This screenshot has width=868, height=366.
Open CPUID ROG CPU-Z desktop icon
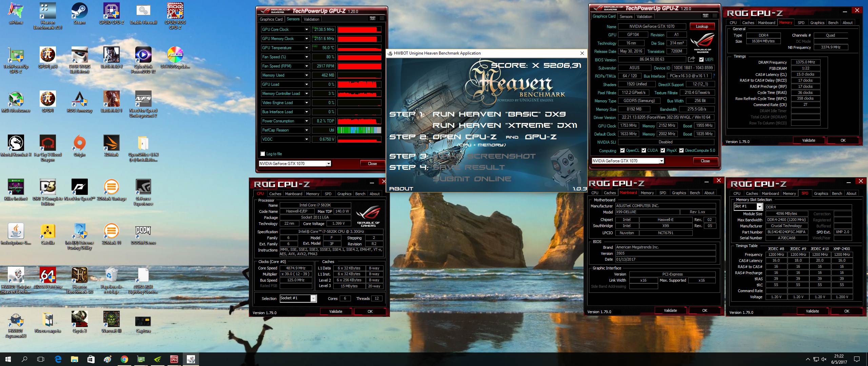[175, 16]
